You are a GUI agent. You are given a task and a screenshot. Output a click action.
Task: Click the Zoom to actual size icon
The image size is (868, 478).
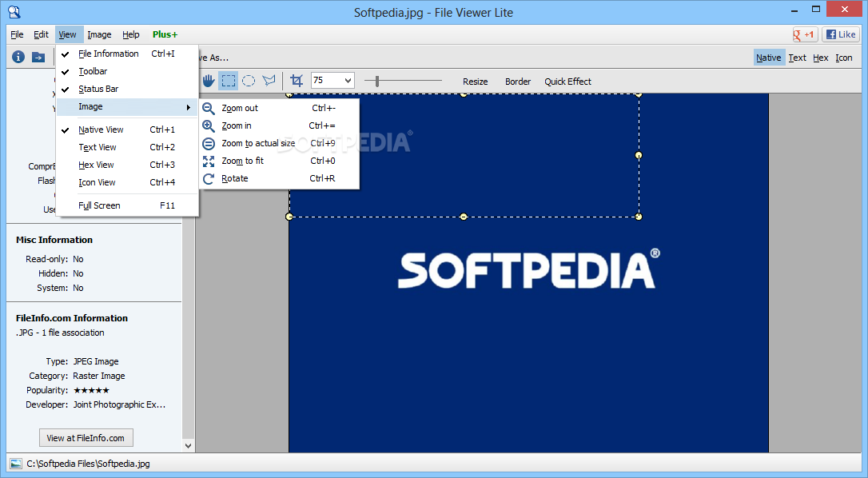208,143
